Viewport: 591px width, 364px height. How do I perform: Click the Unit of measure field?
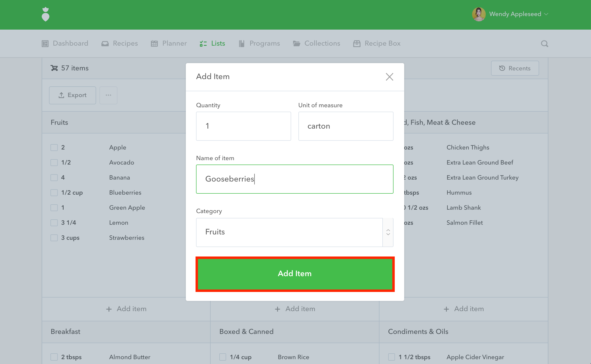pyautogui.click(x=345, y=126)
